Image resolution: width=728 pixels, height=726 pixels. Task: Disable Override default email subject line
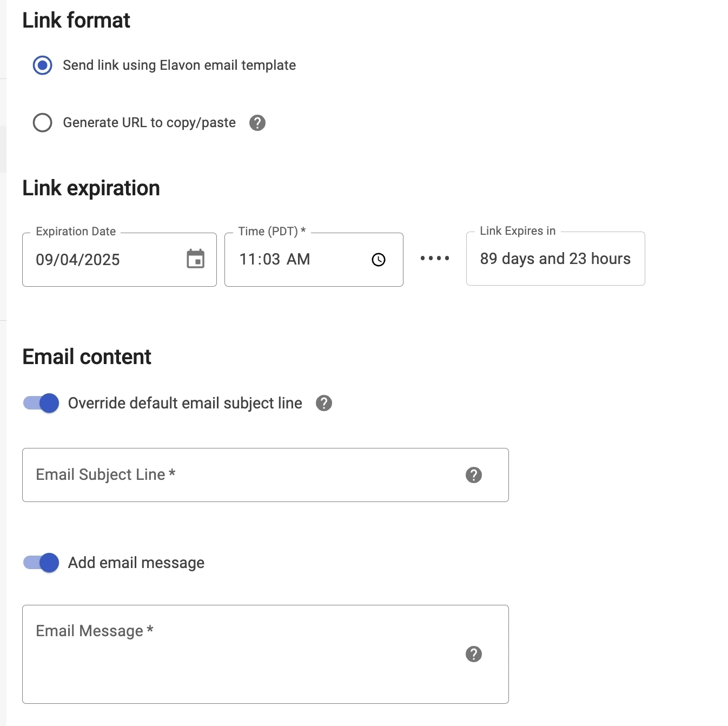[x=41, y=403]
